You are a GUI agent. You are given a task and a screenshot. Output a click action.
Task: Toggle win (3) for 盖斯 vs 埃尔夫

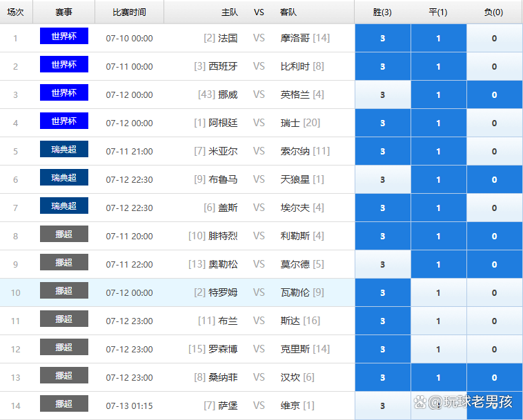coord(382,208)
